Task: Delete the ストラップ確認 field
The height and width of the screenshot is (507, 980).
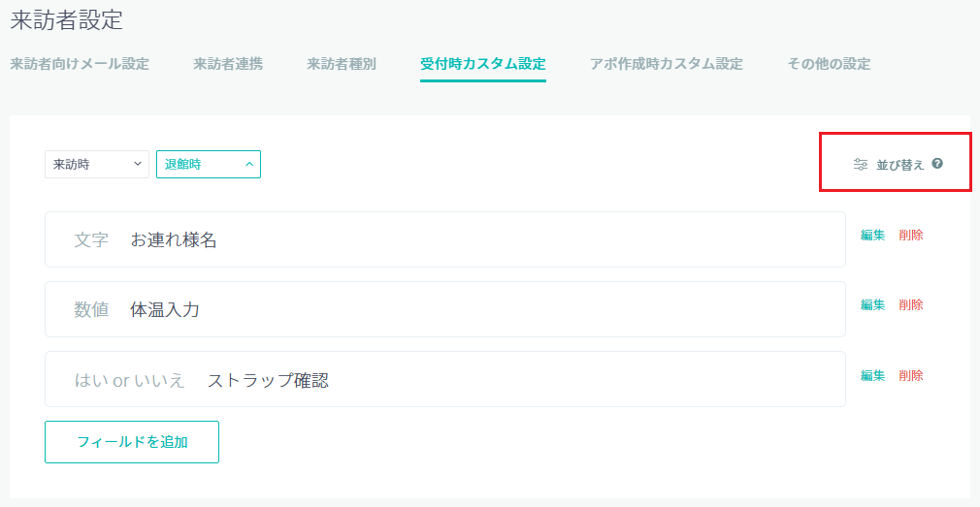Action: (911, 375)
